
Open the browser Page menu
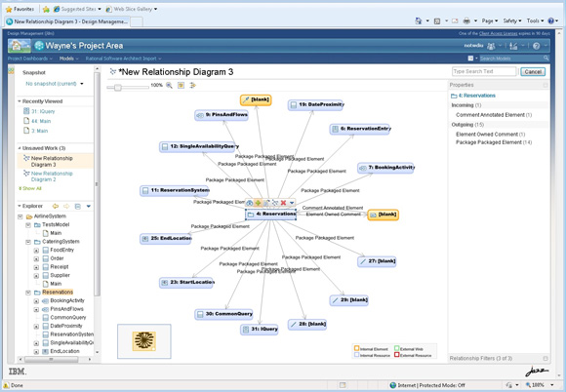(x=490, y=20)
